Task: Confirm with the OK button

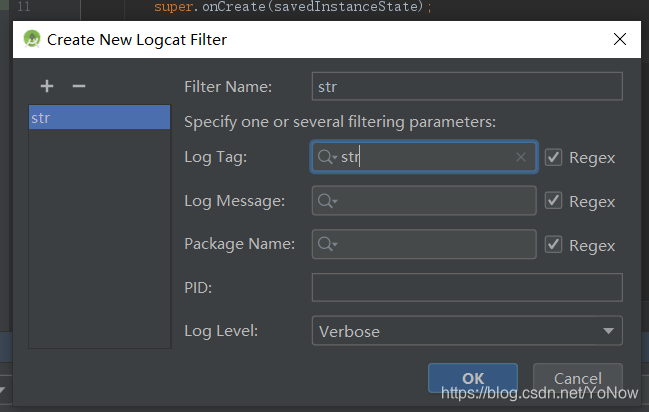Action: click(473, 378)
